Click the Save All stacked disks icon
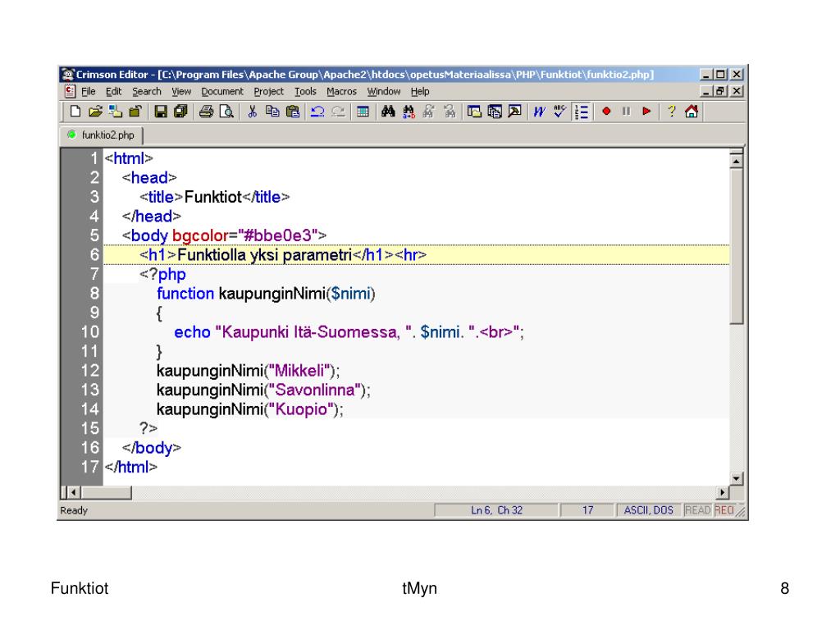 [x=180, y=112]
